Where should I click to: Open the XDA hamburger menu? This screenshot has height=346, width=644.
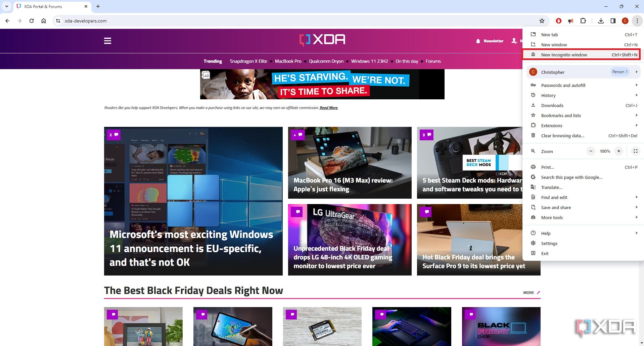107,41
